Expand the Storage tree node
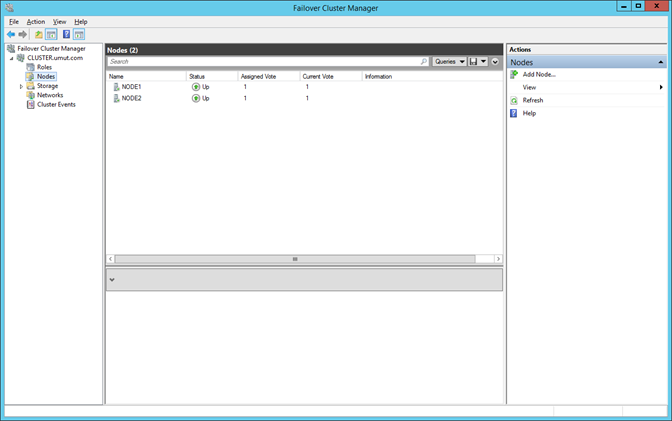 click(21, 86)
